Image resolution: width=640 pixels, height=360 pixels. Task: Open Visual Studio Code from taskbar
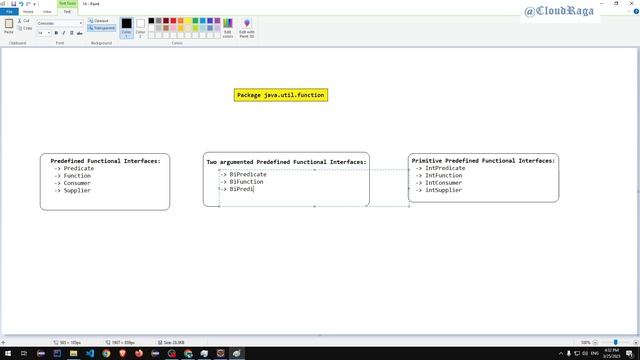[90, 353]
